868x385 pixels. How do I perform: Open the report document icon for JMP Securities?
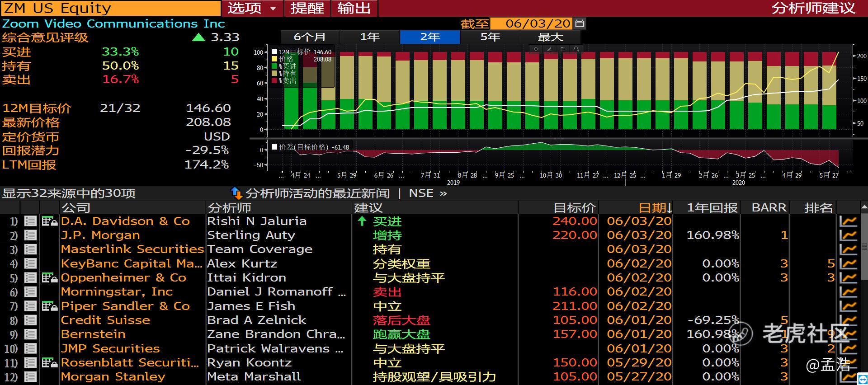[30, 348]
